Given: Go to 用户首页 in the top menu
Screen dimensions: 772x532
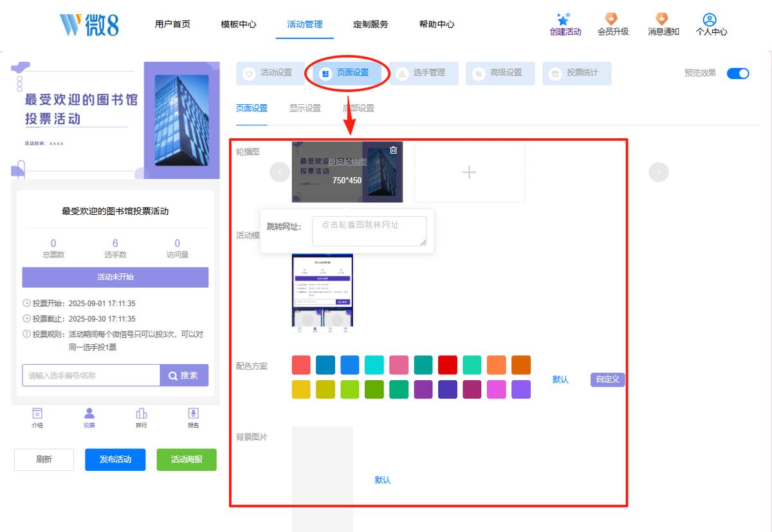Looking at the screenshot, I should pos(172,24).
